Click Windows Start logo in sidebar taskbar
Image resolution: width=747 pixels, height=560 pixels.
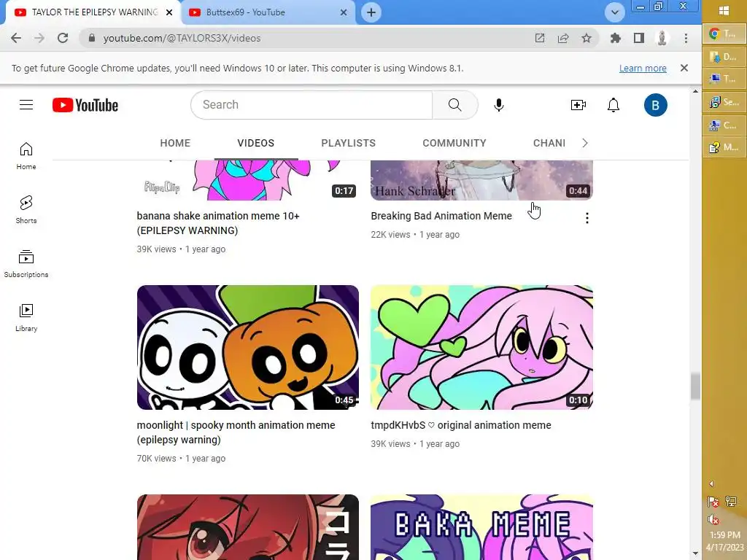(724, 11)
